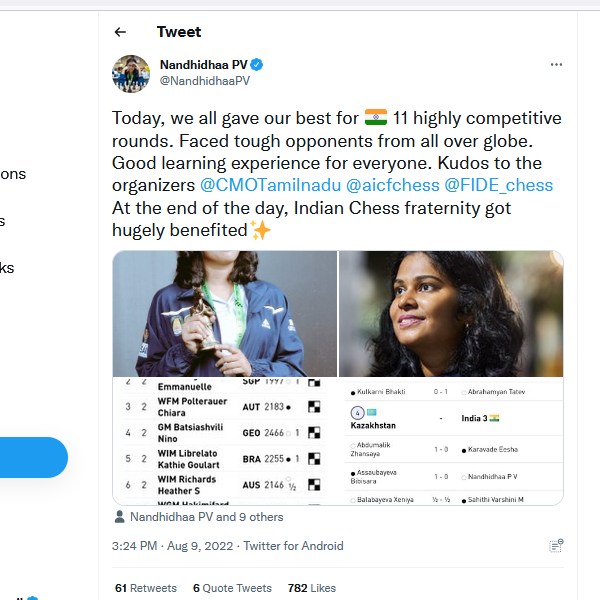Open the top-right portrait photo
This screenshot has height=600, width=600.
click(451, 313)
